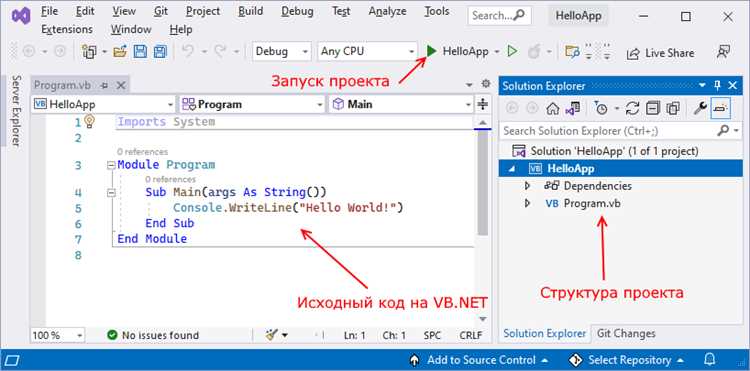Sync with Active Document in Solution Explorer
The image size is (750, 371).
coord(632,109)
